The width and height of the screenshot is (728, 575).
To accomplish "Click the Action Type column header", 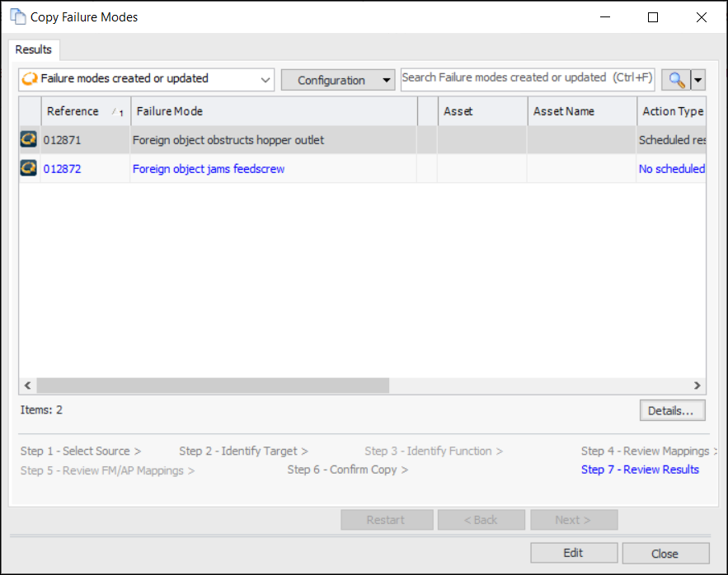I will [672, 111].
